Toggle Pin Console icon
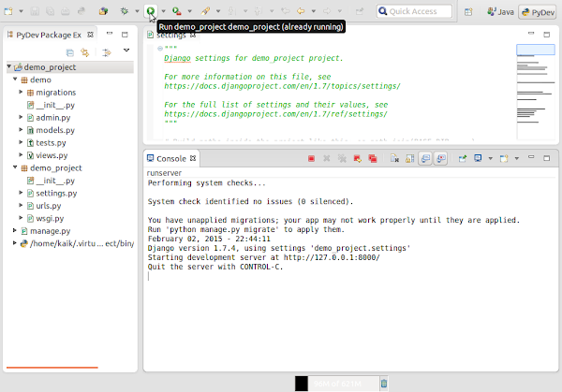Image resolution: width=562 pixels, height=392 pixels. (463, 159)
